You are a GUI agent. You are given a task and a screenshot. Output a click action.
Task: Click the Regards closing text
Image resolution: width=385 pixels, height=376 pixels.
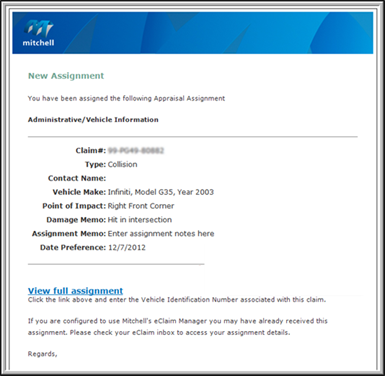coord(42,354)
